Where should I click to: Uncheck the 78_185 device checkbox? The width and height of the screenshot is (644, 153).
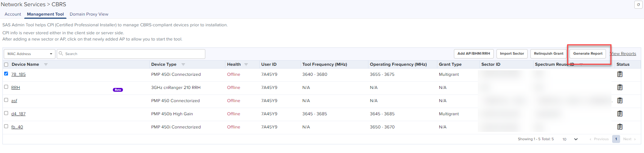(6, 74)
